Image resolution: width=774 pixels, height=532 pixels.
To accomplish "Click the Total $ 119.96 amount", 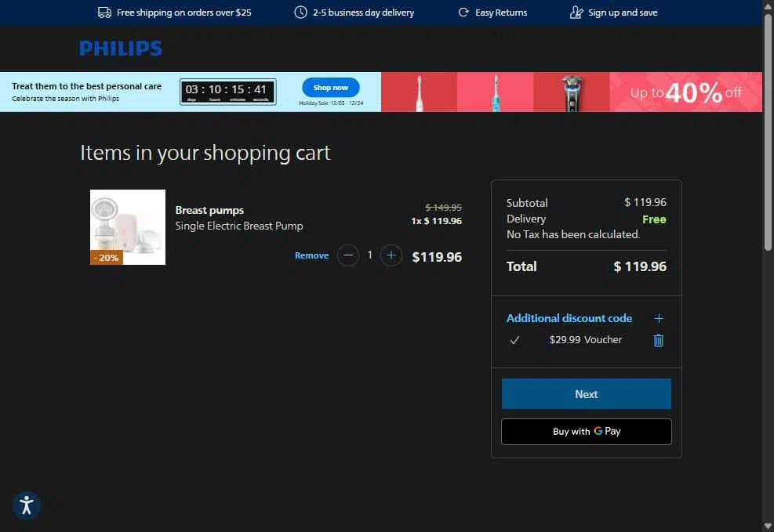I will point(640,266).
